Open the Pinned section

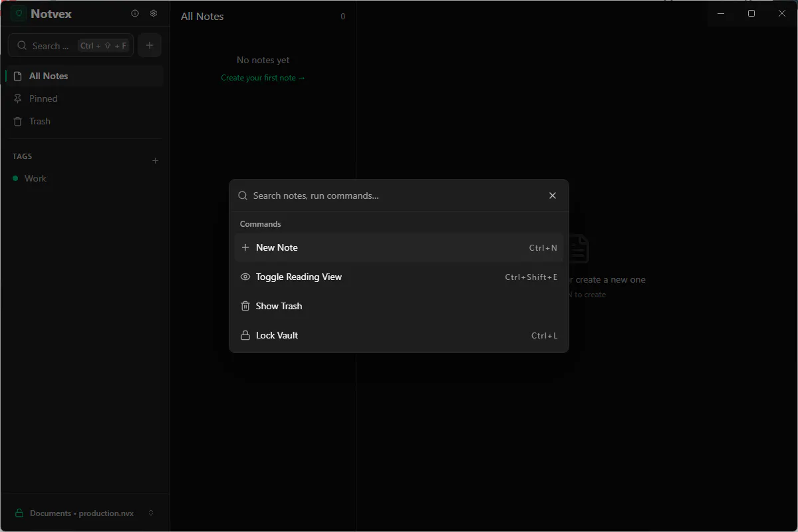point(84,98)
